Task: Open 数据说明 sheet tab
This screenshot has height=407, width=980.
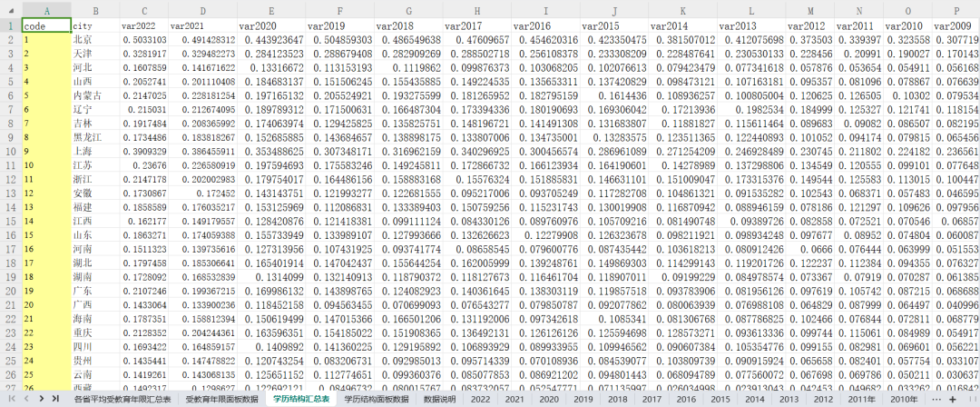Action: click(440, 399)
